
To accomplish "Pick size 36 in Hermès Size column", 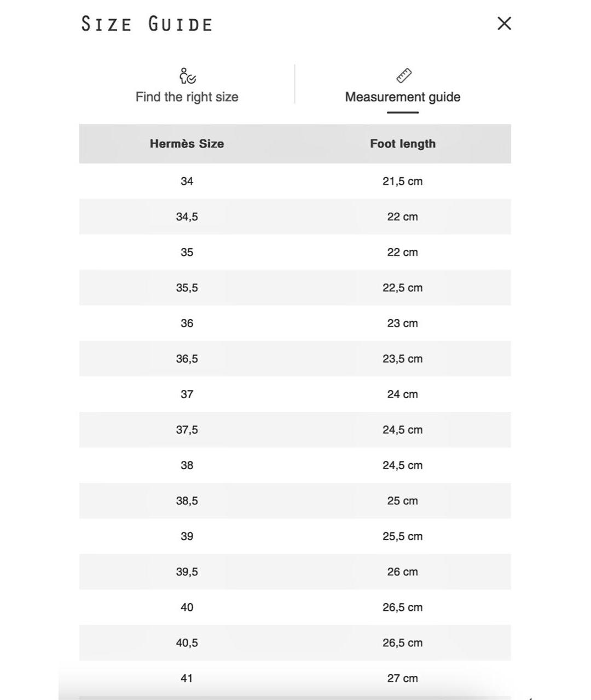I will click(187, 323).
